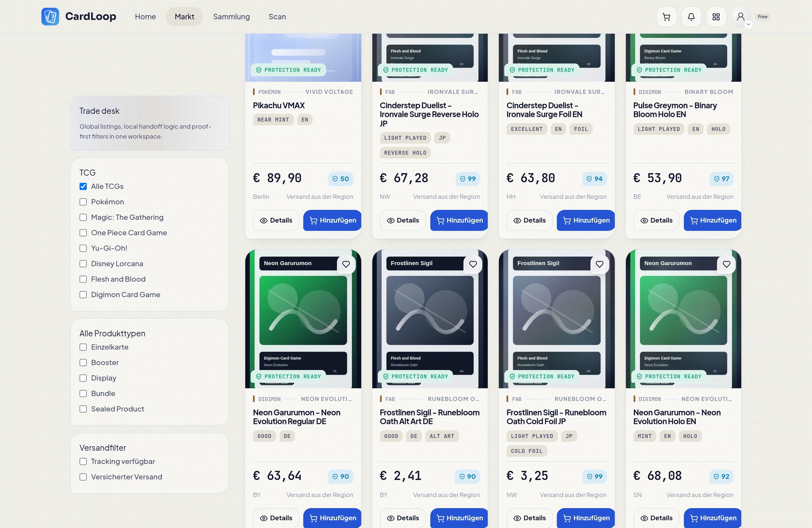Check the Pokémon filter
The image size is (812, 528).
[83, 202]
